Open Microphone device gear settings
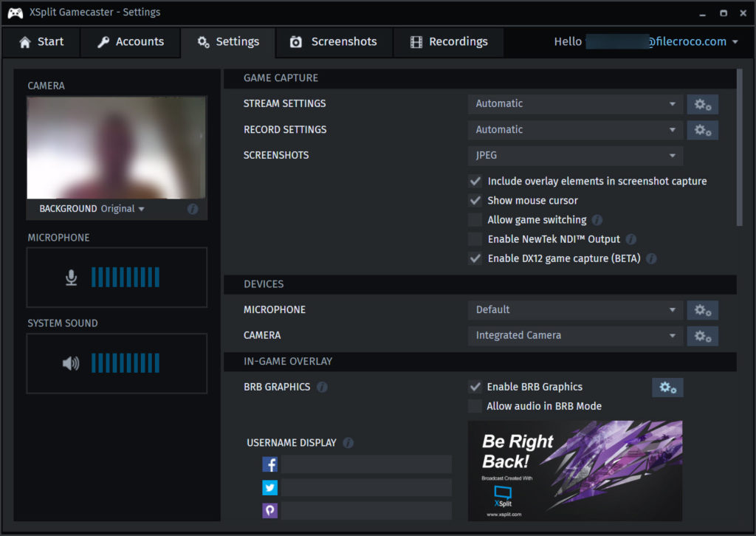Viewport: 756px width, 536px height. [703, 310]
